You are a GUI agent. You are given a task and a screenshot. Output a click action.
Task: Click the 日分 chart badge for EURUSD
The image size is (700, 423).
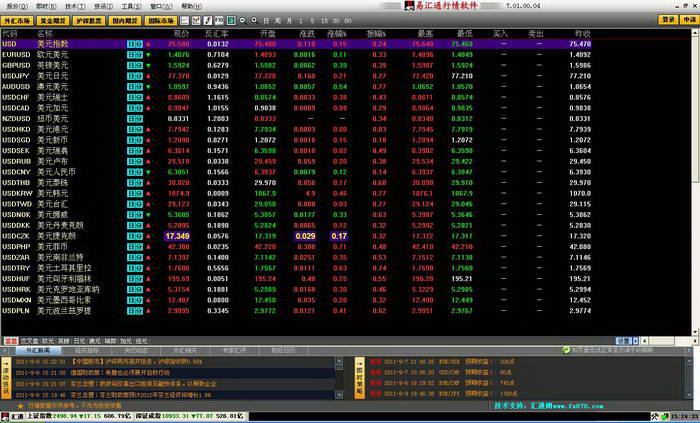135,55
